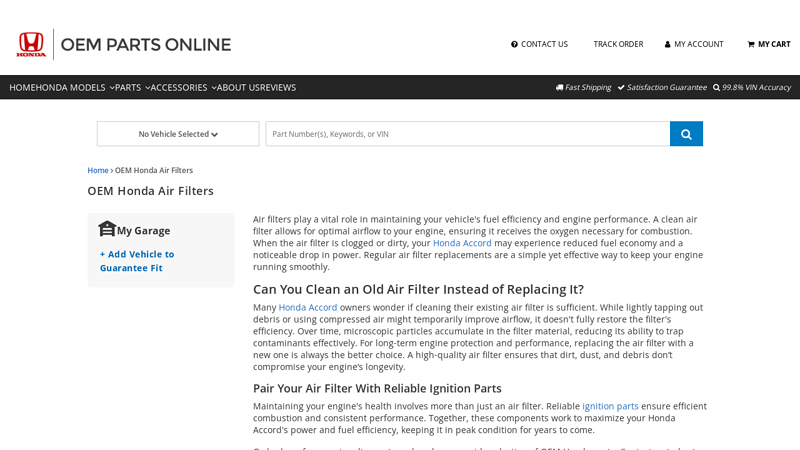Click the My Garage house icon
Image resolution: width=800 pixels, height=450 pixels.
[x=107, y=229]
